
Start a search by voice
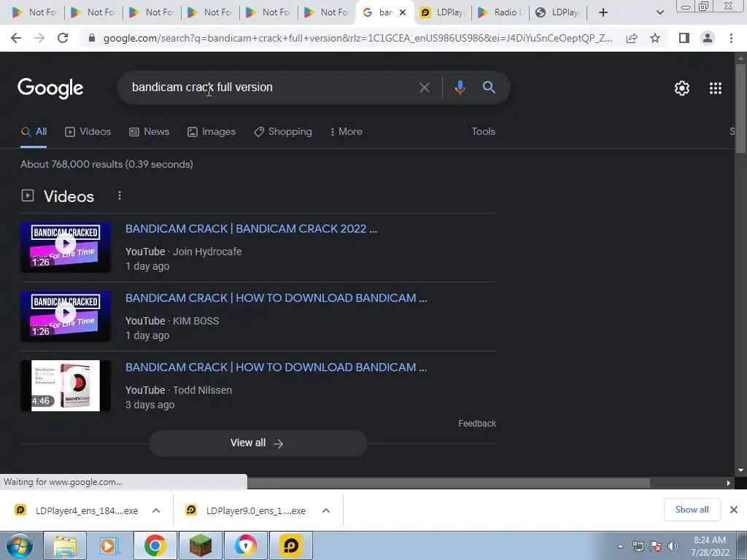point(460,87)
